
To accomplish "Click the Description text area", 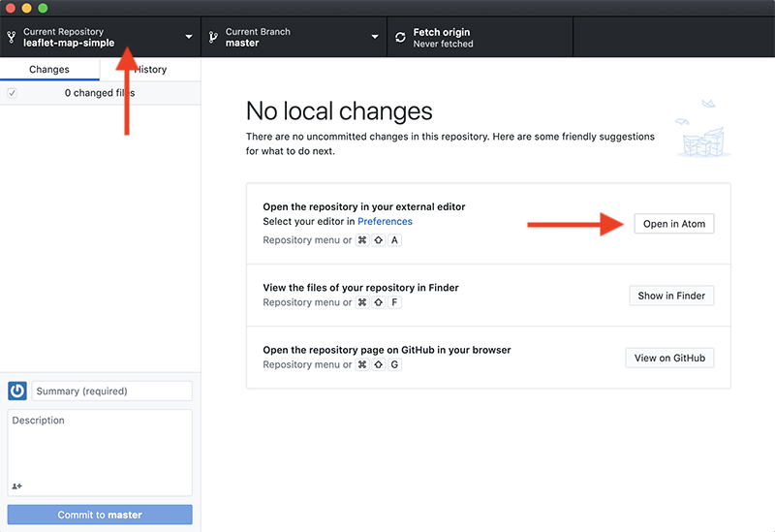I will click(100, 453).
